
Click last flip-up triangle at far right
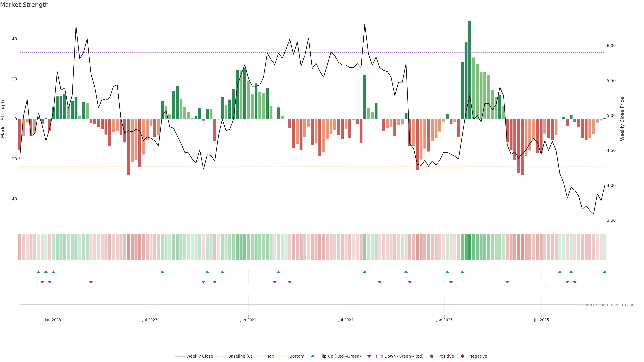click(604, 272)
